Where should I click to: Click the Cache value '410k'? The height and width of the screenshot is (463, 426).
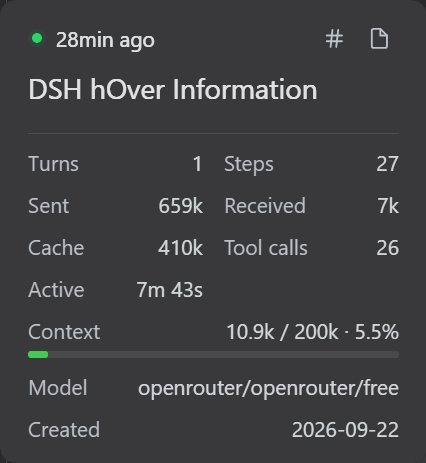[x=180, y=248]
